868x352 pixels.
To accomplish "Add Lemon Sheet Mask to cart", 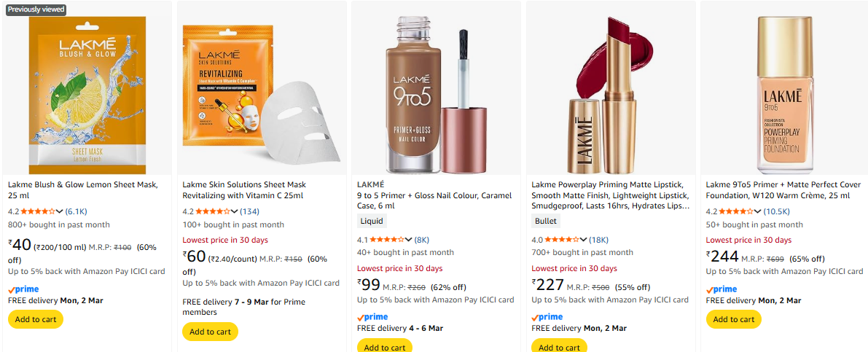I will tap(36, 319).
